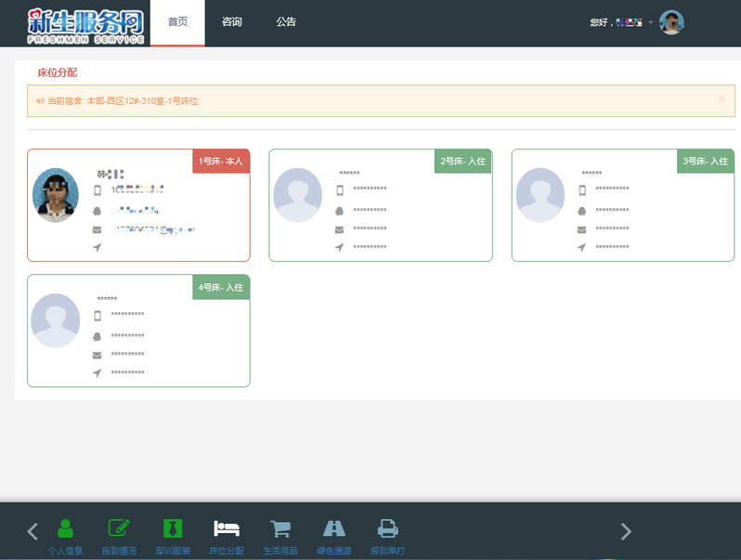Click the user avatar in the header
Image resolution: width=741 pixels, height=560 pixels.
(x=671, y=22)
